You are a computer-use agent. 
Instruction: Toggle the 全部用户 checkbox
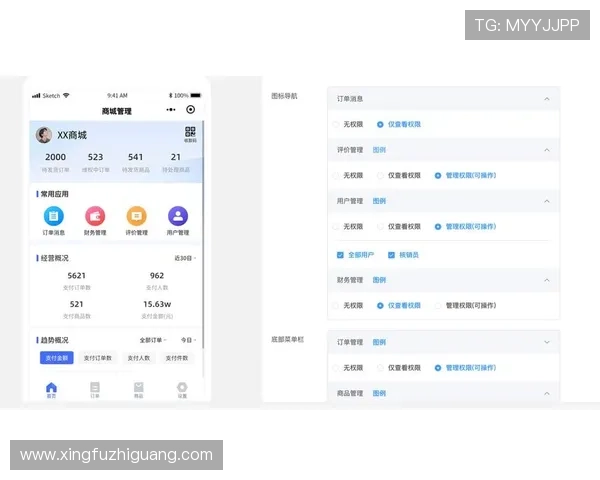(x=340, y=255)
